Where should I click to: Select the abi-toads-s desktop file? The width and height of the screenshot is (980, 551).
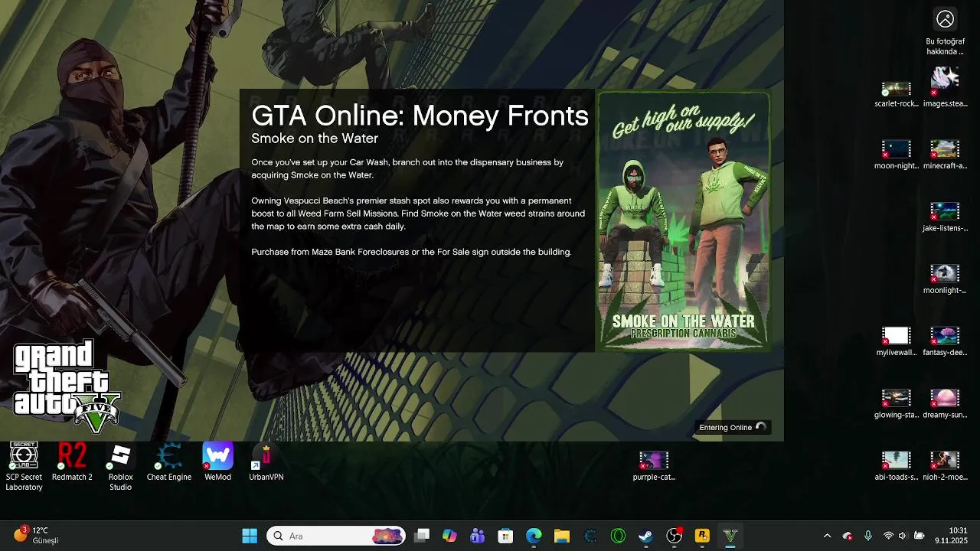tap(896, 466)
